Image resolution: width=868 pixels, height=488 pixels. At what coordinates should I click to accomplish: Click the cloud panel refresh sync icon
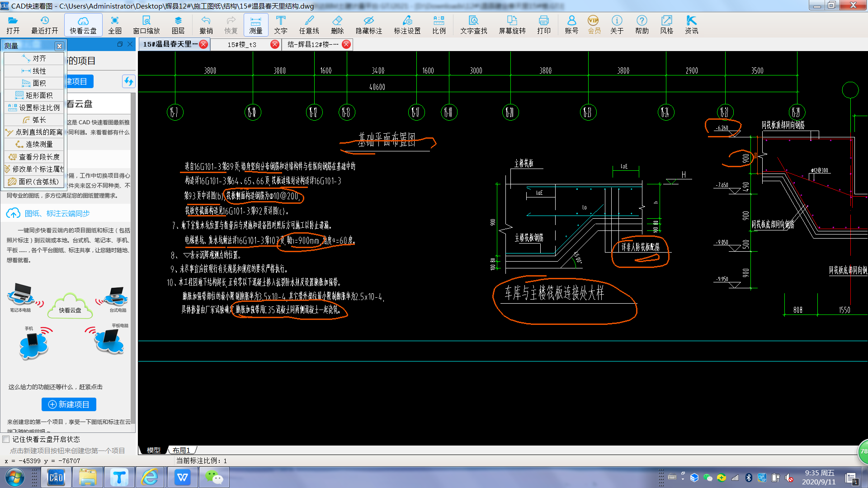[128, 81]
